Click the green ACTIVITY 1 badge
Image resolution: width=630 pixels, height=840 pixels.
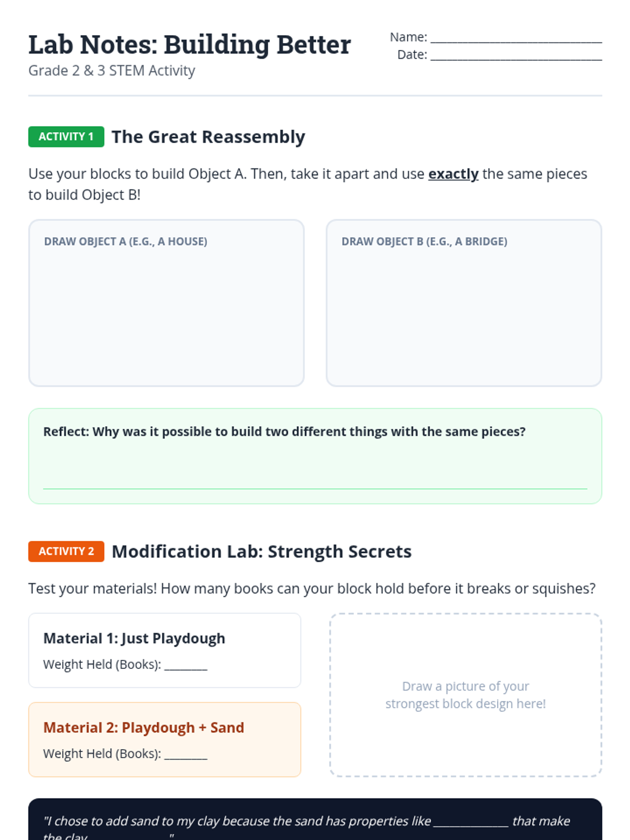(66, 136)
